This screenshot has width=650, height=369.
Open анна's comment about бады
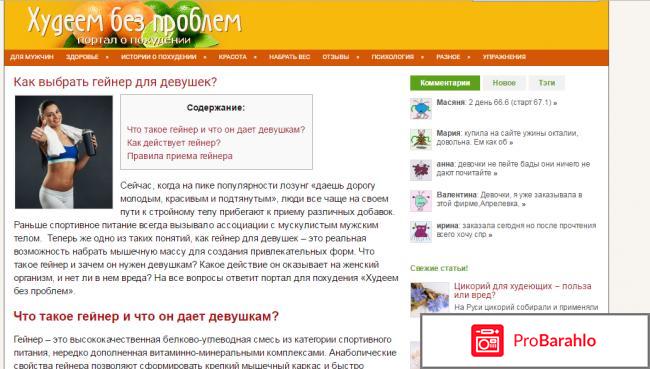(513, 168)
